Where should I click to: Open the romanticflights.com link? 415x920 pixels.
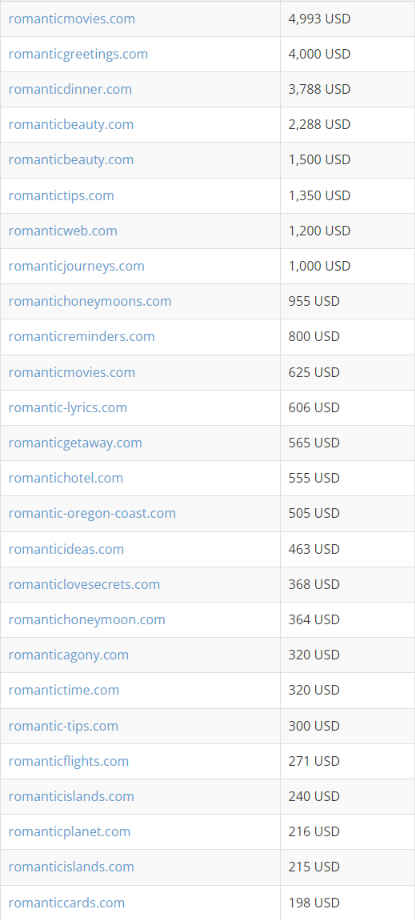tap(68, 762)
